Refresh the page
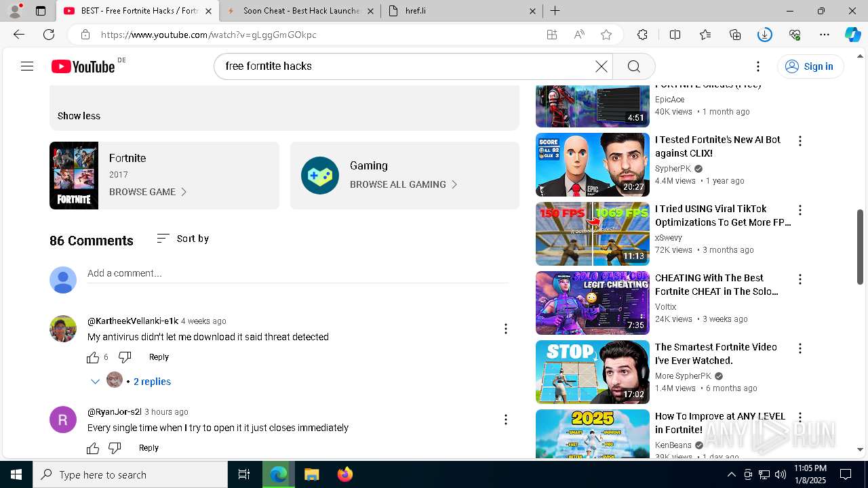Image resolution: width=868 pixels, height=488 pixels. [x=49, y=35]
